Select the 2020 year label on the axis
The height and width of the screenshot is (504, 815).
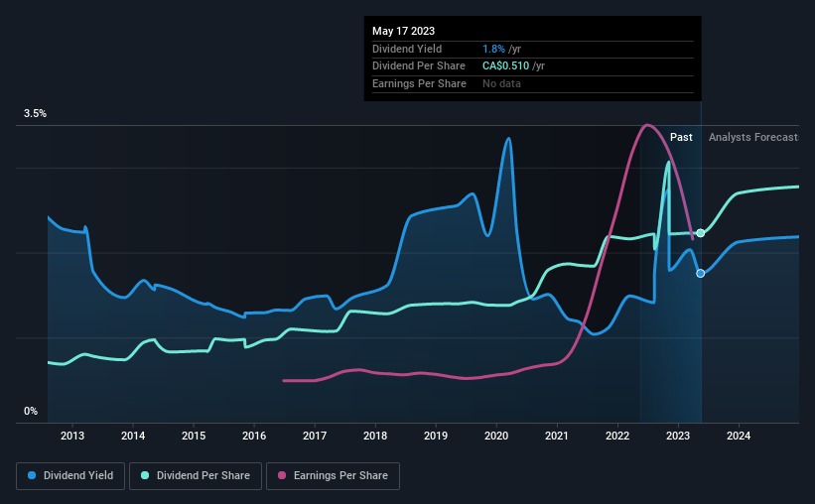pos(496,436)
